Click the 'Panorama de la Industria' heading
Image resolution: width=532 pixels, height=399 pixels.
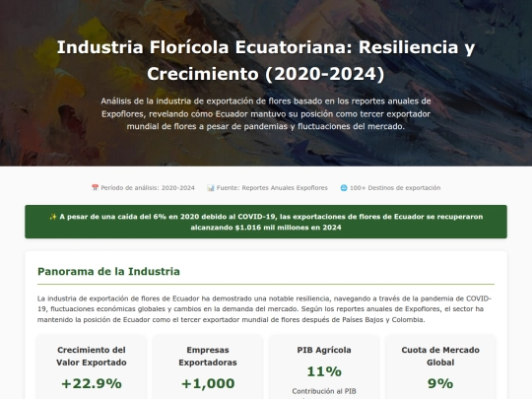pyautogui.click(x=108, y=272)
